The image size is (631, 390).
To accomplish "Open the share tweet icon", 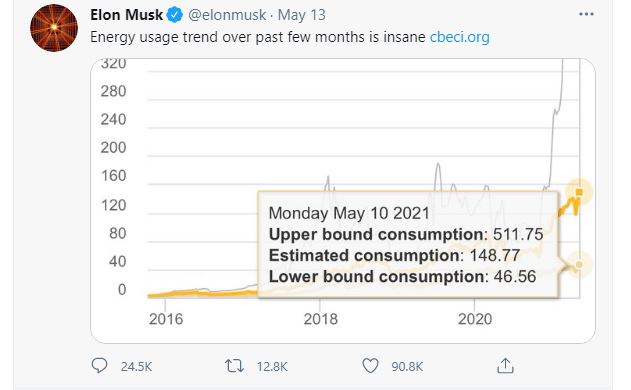I will coord(505,366).
